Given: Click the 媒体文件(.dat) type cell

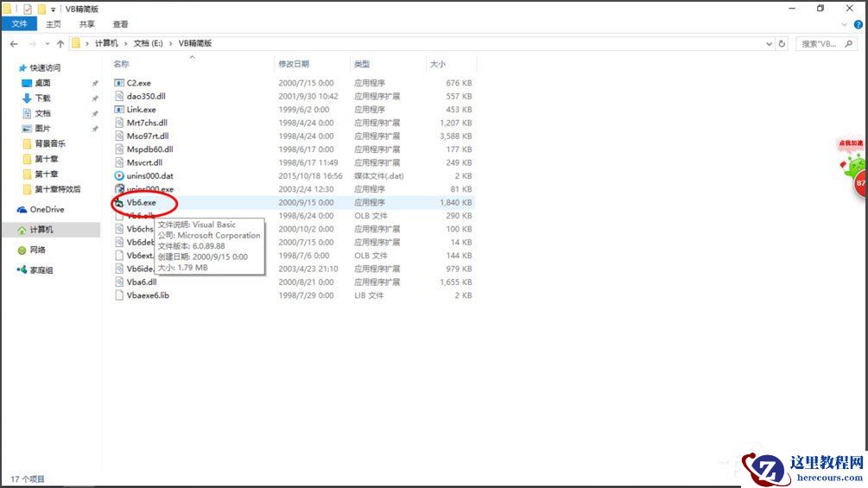Looking at the screenshot, I should pyautogui.click(x=379, y=176).
